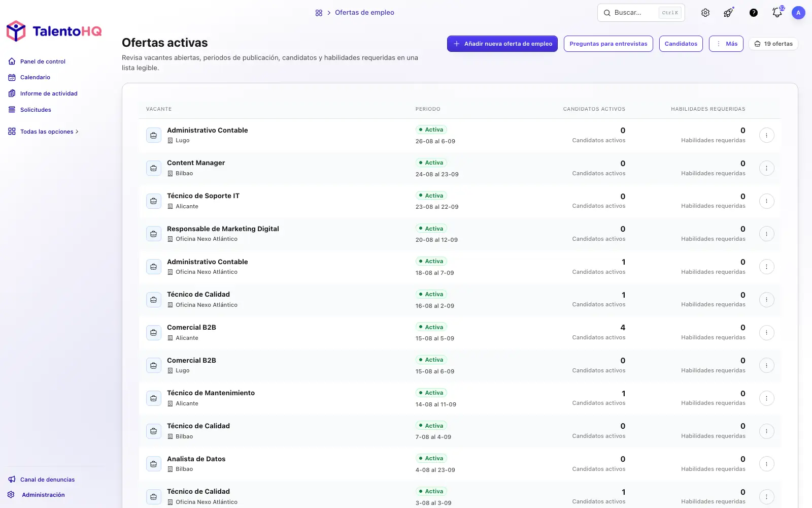The width and height of the screenshot is (812, 508).
Task: Click Añadir nueva oferta de empleo
Action: [502, 44]
